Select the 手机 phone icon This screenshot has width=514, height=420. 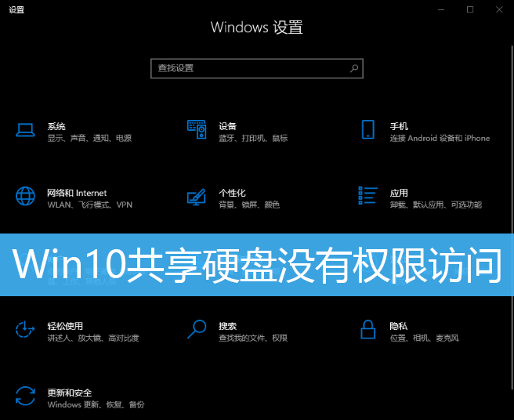click(x=367, y=129)
